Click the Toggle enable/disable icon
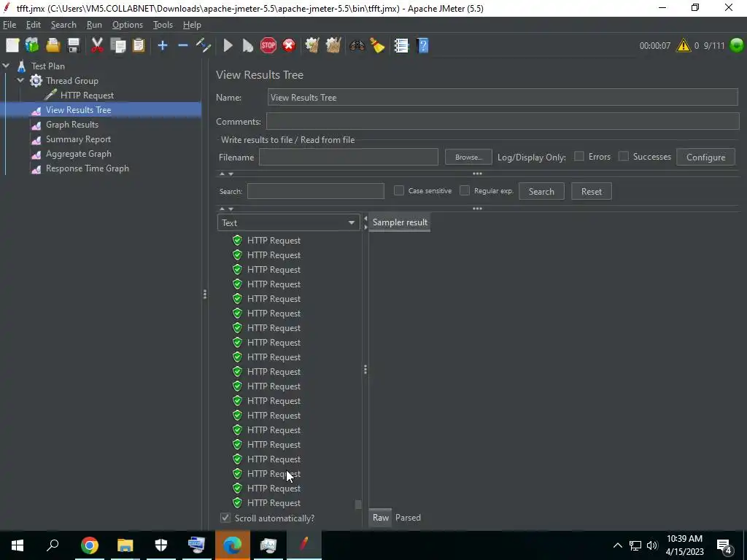Viewport: 747px width, 560px height. coord(204,45)
